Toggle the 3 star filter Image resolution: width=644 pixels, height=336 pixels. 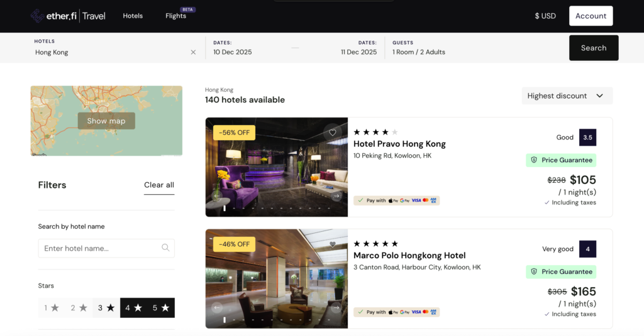pyautogui.click(x=106, y=308)
